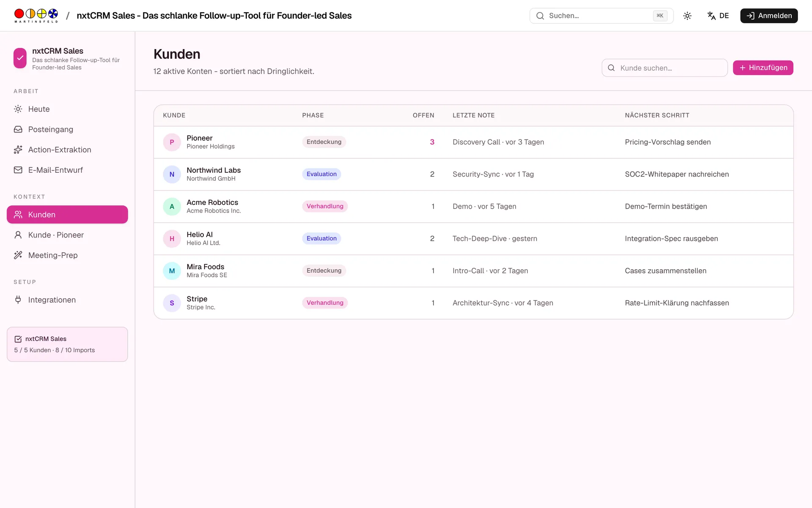Open the DE language selector
This screenshot has height=508, width=812.
718,16
